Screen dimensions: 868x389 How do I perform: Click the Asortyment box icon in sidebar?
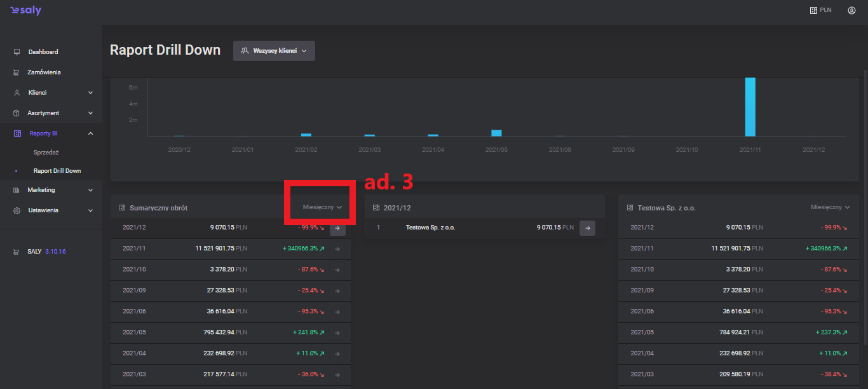tap(17, 113)
